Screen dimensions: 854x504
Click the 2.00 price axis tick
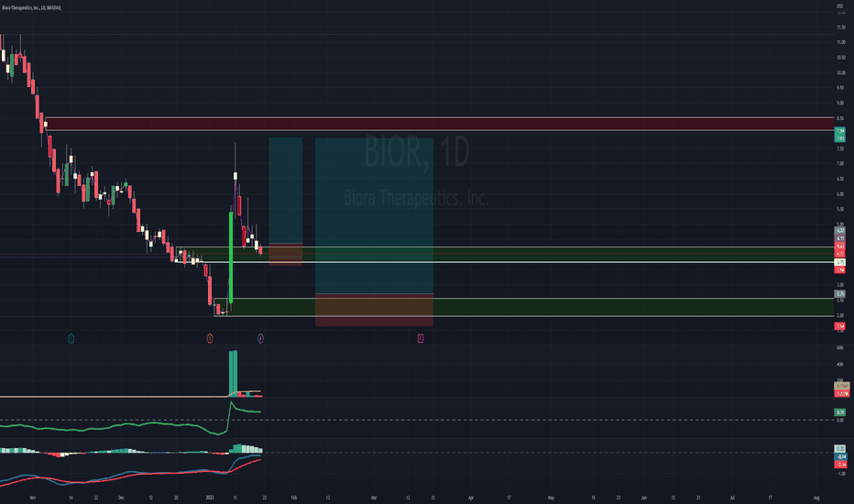[840, 315]
